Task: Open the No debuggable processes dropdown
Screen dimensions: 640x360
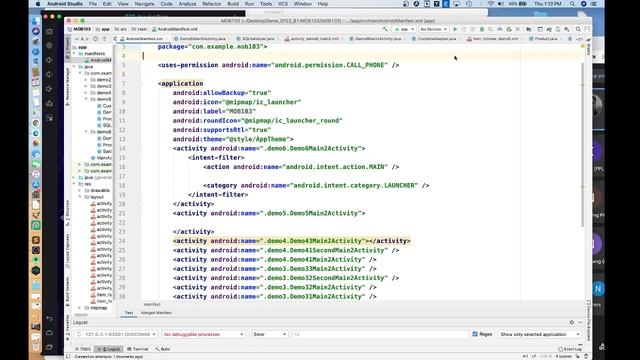Action: click(203, 334)
